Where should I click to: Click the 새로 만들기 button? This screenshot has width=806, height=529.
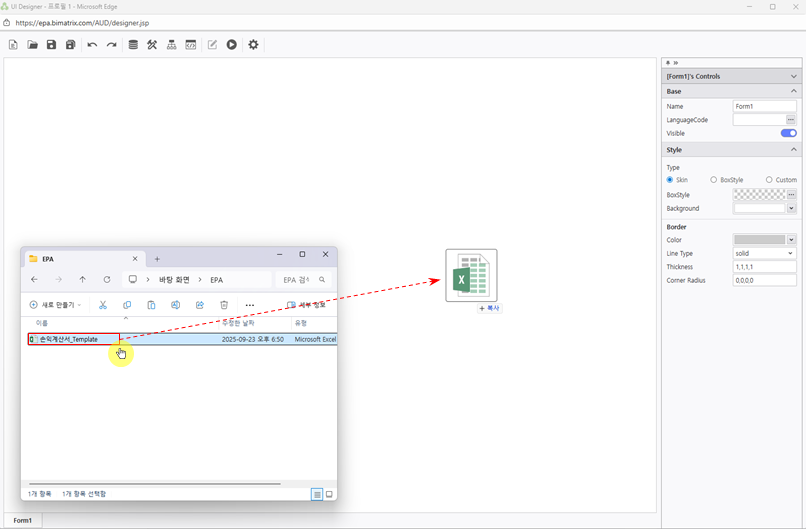pos(55,305)
